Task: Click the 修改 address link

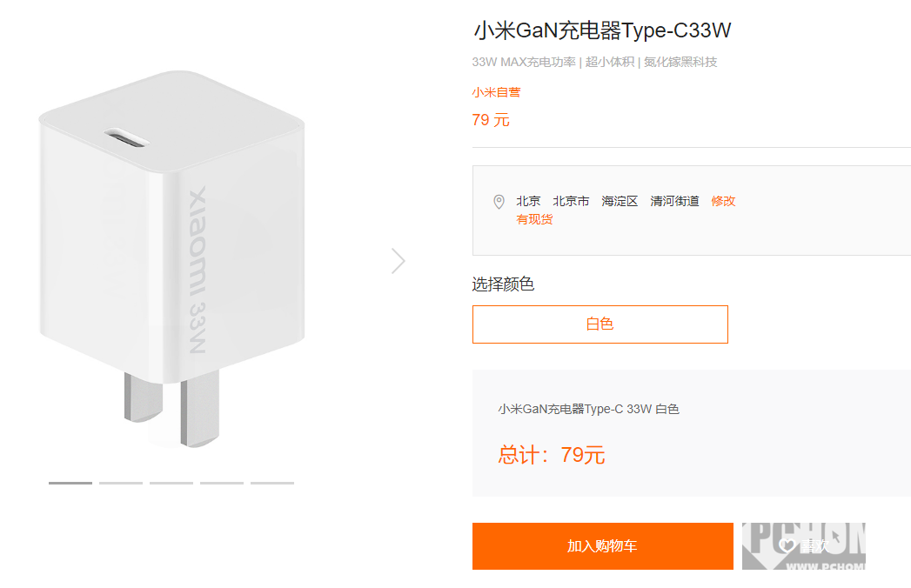Action: pos(723,201)
